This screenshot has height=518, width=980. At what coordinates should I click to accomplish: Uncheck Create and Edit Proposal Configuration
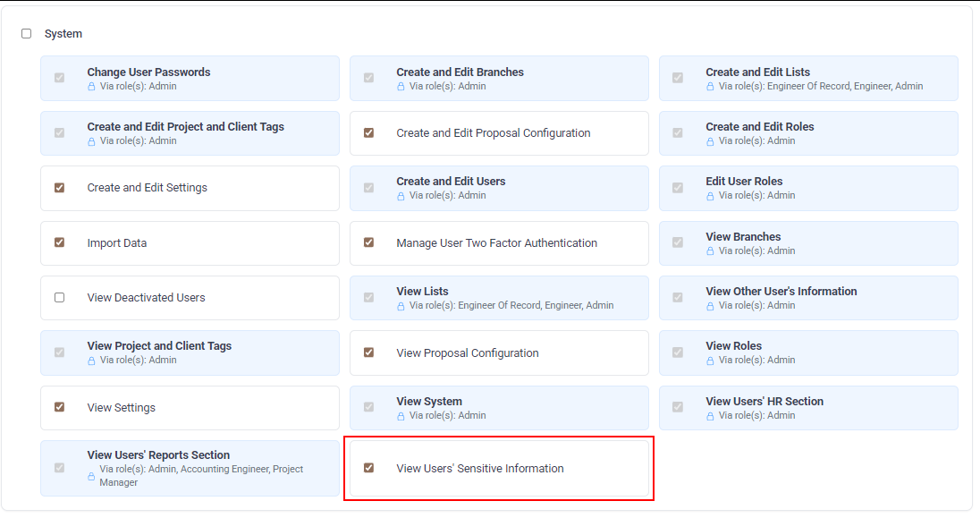[368, 133]
